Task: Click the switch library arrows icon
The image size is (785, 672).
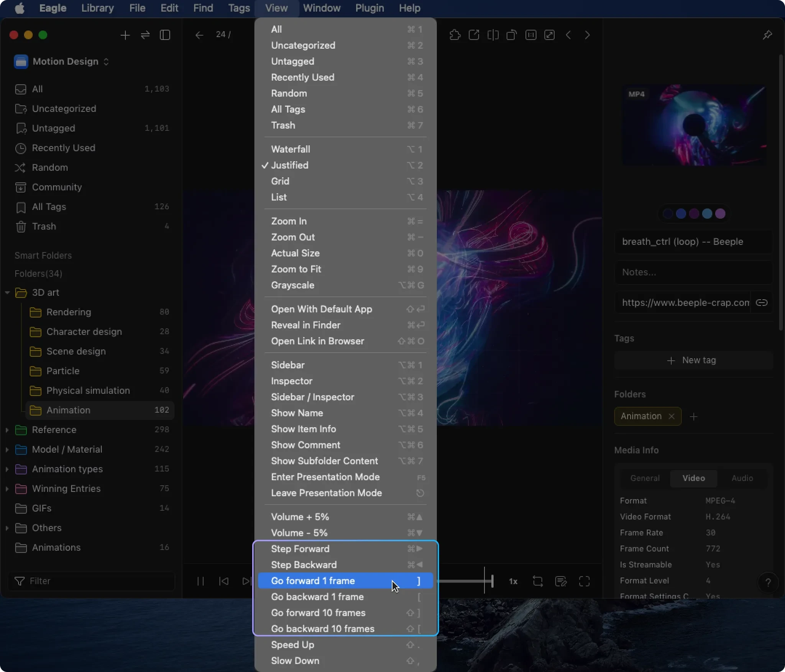Action: (x=145, y=35)
